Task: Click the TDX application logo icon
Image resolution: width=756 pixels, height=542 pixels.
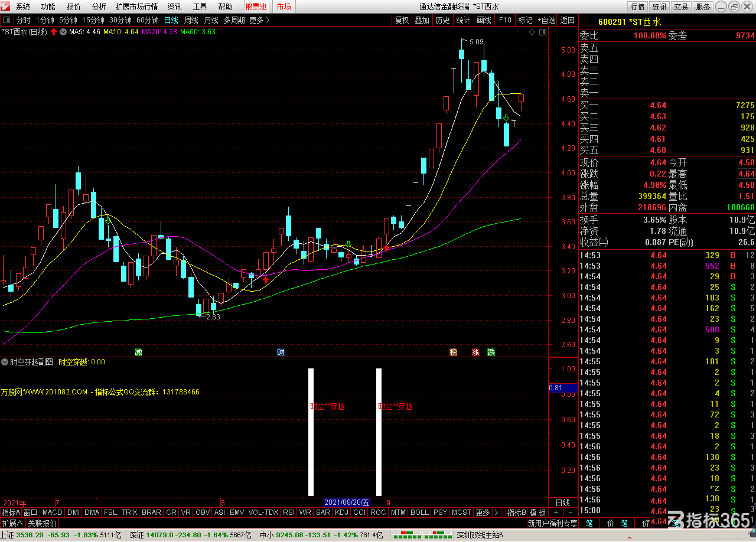Action: [x=6, y=6]
